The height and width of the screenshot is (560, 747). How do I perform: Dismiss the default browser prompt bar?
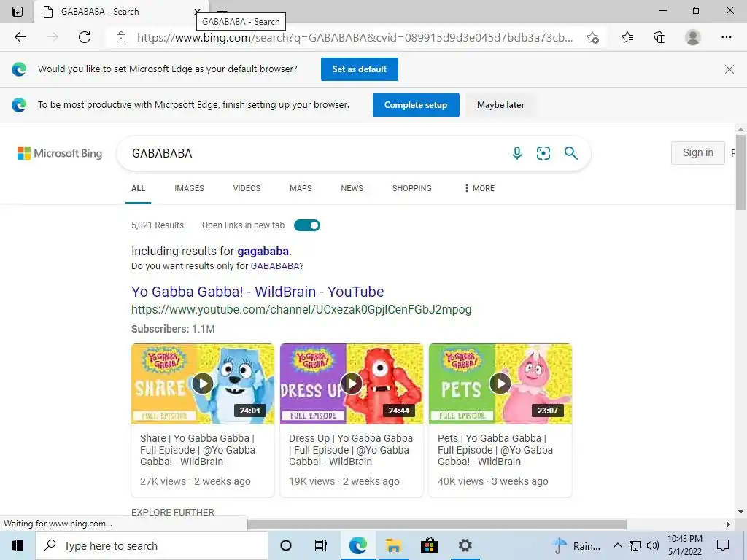pos(729,69)
